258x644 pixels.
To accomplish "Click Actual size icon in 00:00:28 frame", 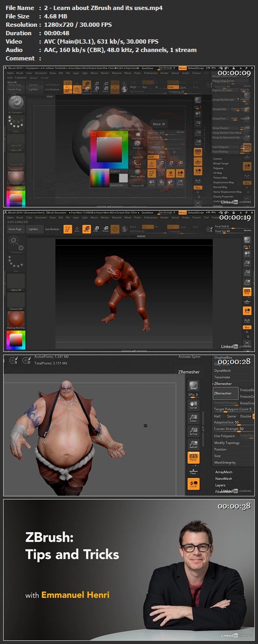I will 193,431.
